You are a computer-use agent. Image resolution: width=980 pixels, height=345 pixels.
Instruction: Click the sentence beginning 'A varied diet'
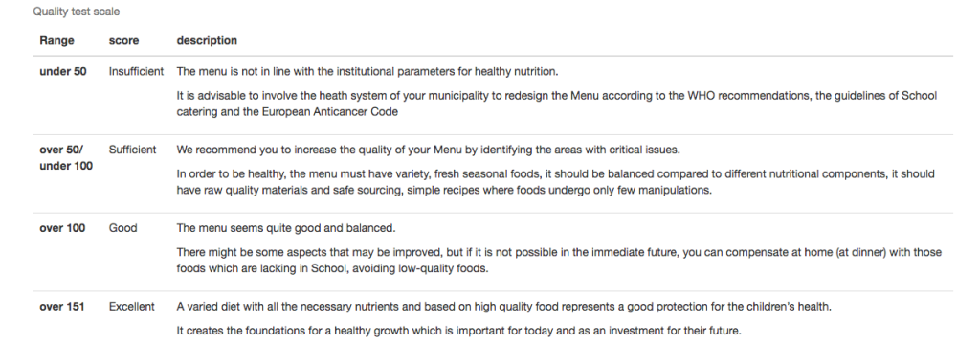click(503, 307)
